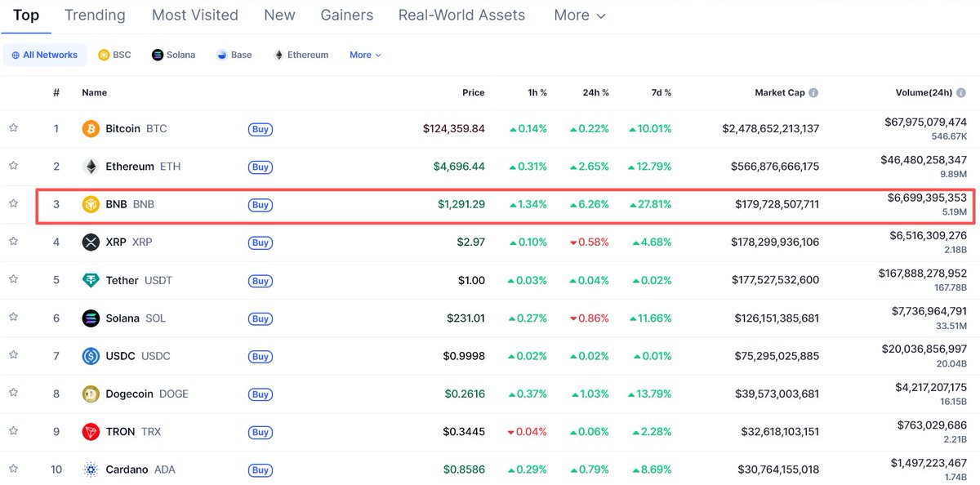Toggle the watchlist star for BNB
Screen dimensions: 980x485
click(13, 203)
